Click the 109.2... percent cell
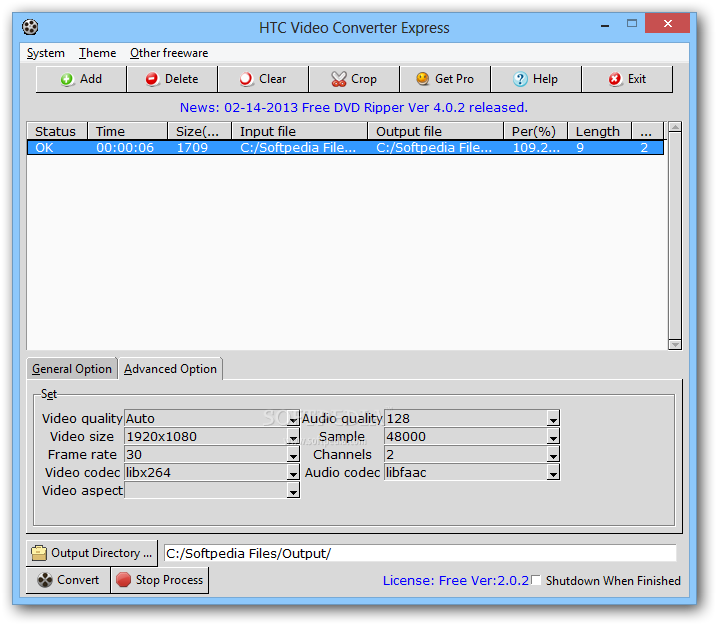This screenshot has height=625, width=717. click(x=536, y=148)
